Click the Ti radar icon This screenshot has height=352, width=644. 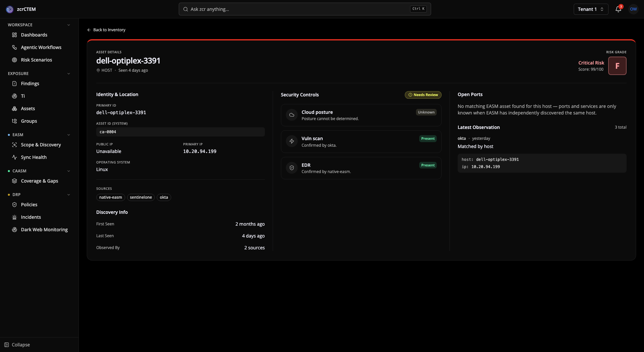tap(14, 96)
